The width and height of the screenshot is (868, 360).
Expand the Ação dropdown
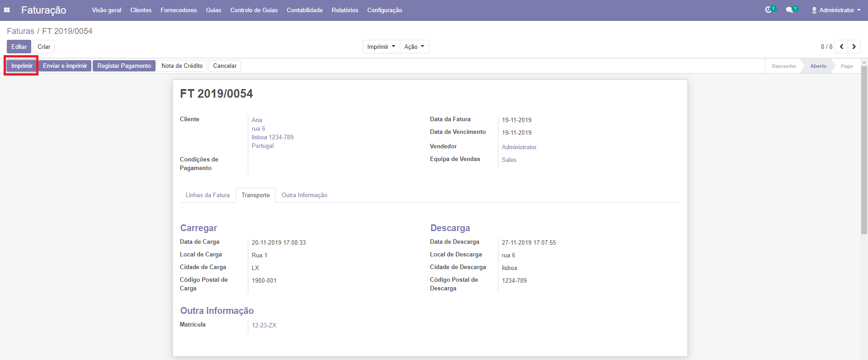pyautogui.click(x=414, y=47)
